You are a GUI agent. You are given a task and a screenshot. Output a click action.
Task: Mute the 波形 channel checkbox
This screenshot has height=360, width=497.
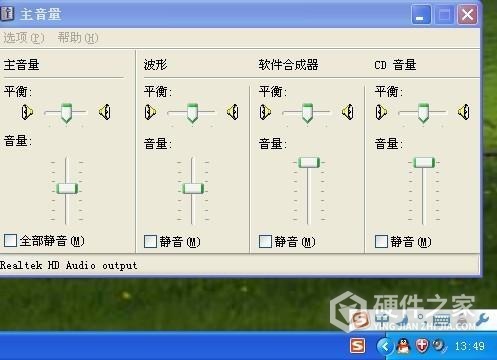point(150,241)
